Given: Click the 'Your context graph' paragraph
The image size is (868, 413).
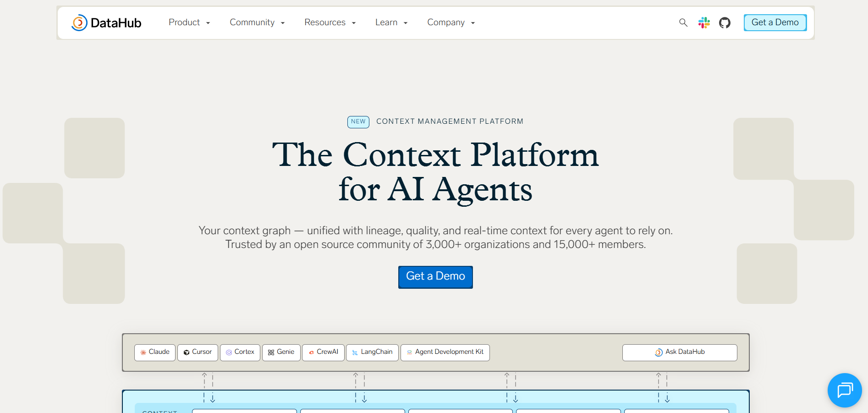Looking at the screenshot, I should [435, 237].
